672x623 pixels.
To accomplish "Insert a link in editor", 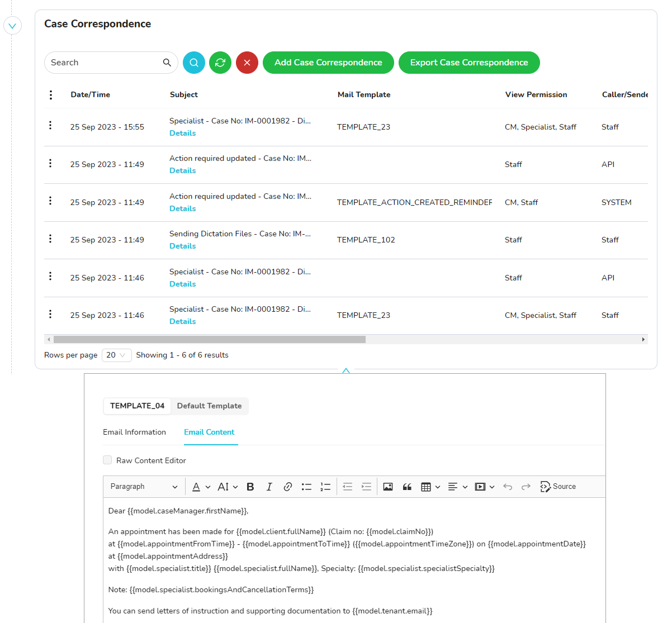I will point(288,487).
